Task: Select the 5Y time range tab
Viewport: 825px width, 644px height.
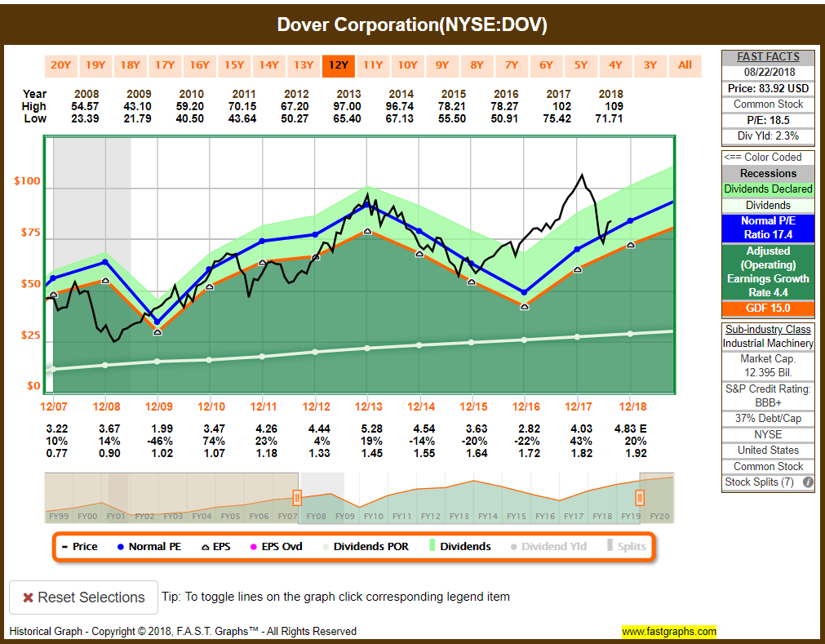Action: (581, 66)
